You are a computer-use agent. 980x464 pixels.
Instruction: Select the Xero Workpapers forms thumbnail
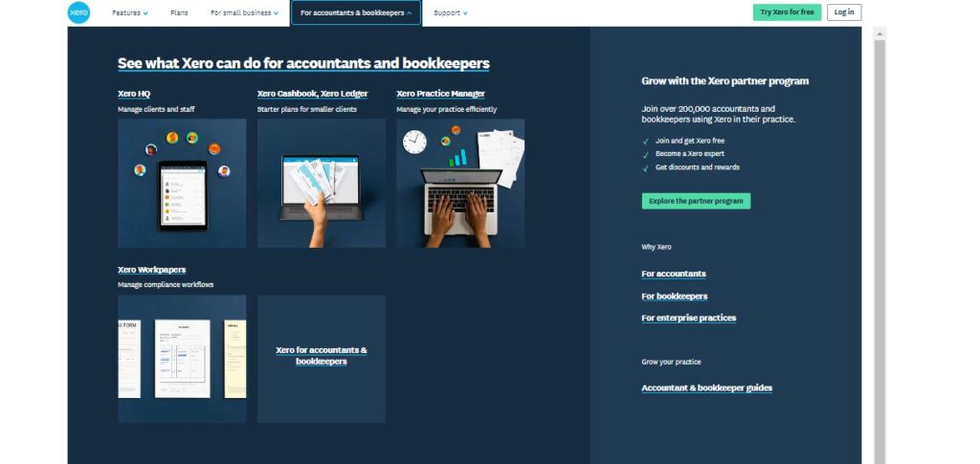click(182, 359)
